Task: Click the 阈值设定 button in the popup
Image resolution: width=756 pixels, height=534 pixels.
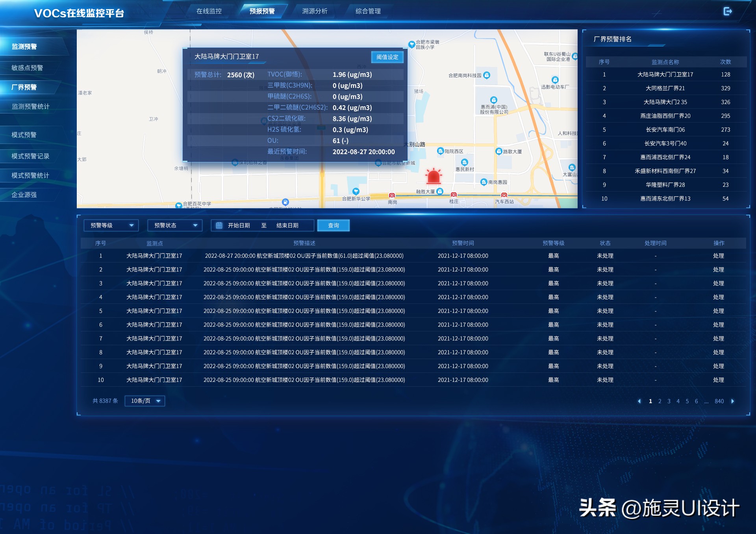Action: [x=387, y=57]
